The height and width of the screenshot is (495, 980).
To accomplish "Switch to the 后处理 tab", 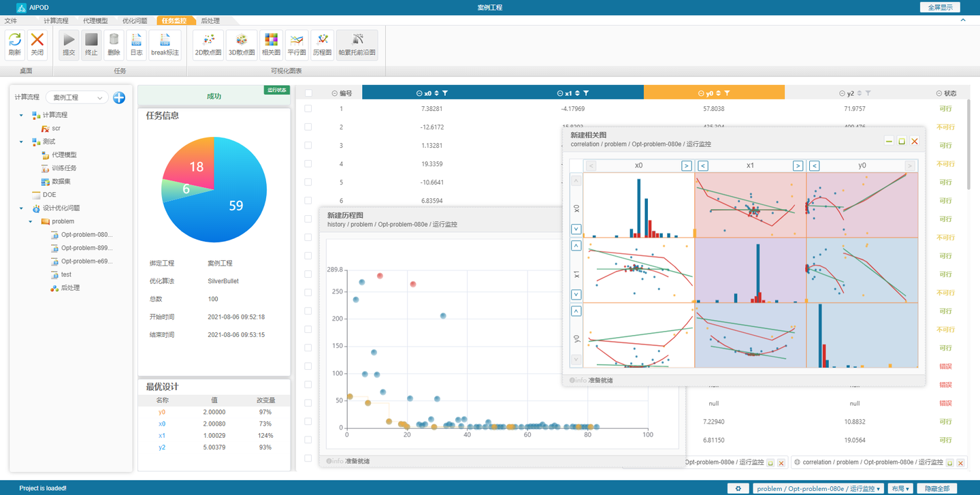I will pos(210,21).
